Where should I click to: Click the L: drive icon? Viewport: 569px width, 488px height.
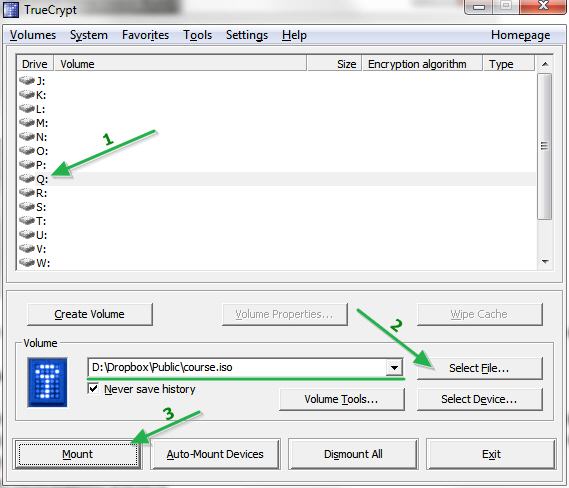tap(27, 108)
